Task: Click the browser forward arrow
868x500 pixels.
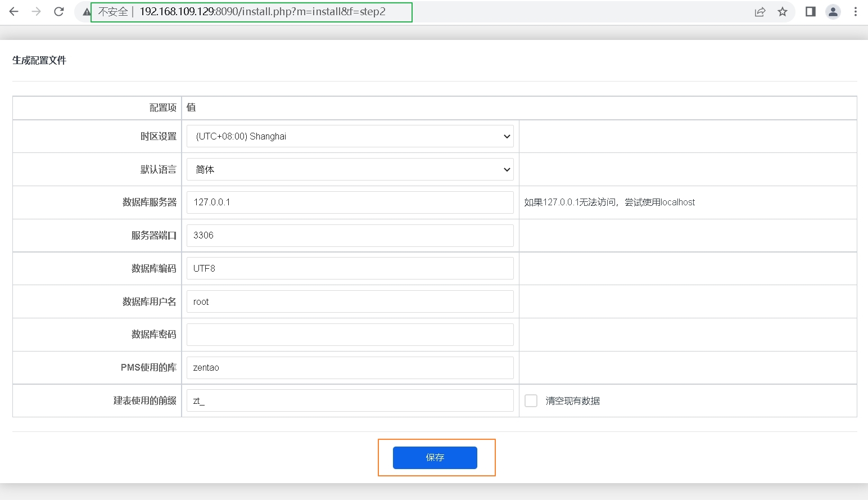Action: click(37, 11)
